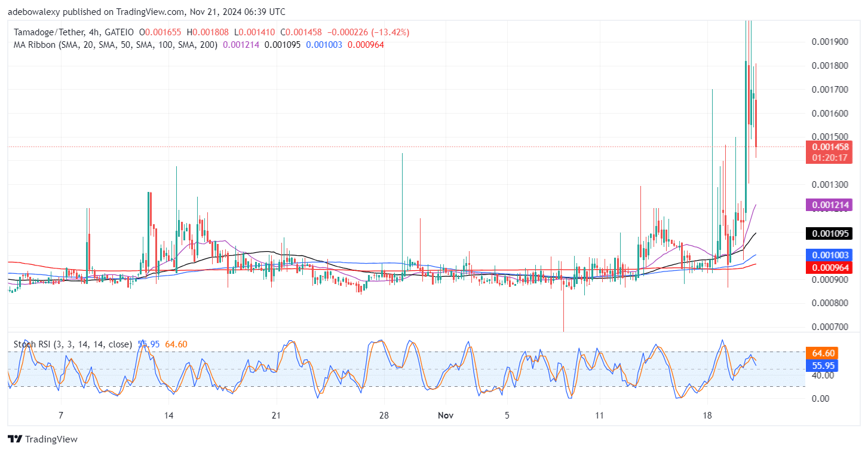Click the SMA 50 value 0.001095 in legend
This screenshot has height=452, width=868.
click(283, 45)
